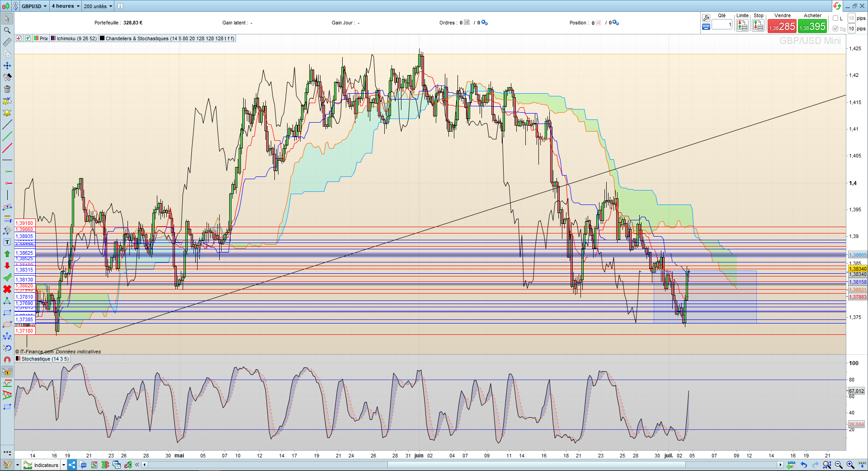
Task: Open the drawing pencil tools icon
Action: point(7,465)
